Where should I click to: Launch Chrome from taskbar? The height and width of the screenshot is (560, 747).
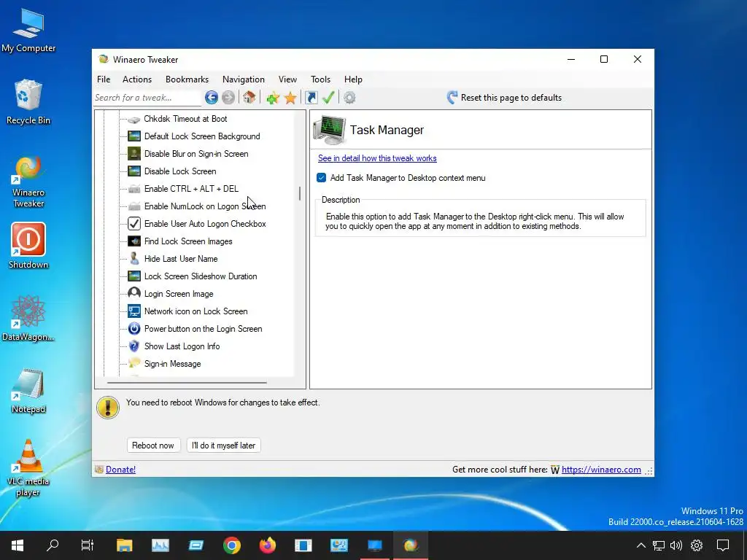(x=231, y=545)
